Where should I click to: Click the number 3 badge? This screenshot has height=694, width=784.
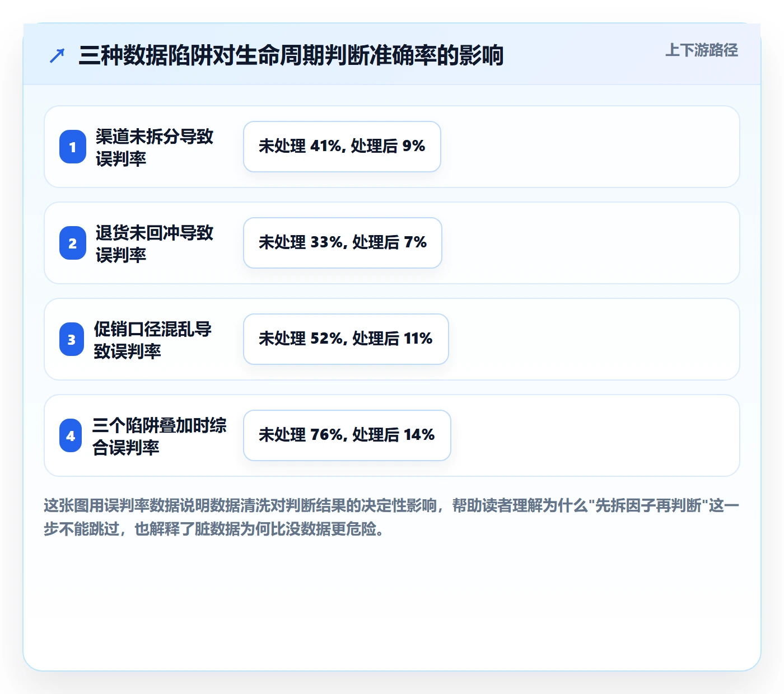tap(72, 339)
